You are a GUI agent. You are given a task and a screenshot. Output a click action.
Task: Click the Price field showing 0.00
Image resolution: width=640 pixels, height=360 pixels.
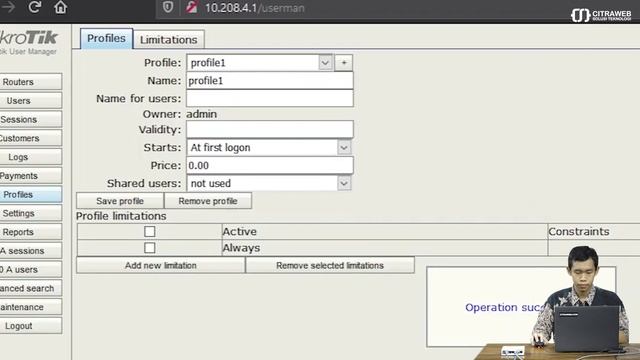tap(270, 165)
